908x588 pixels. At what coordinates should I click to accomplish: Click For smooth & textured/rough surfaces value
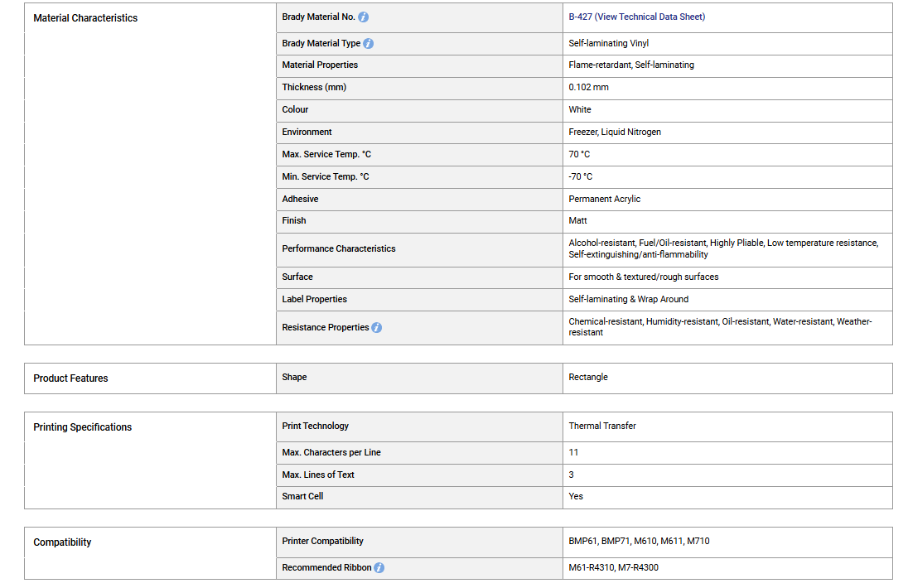[x=644, y=277]
